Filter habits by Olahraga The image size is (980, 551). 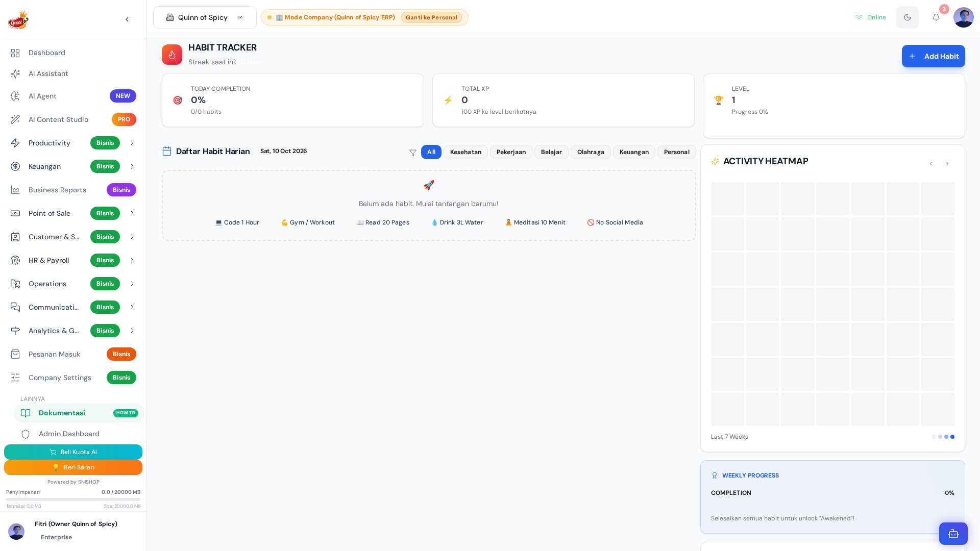point(591,152)
